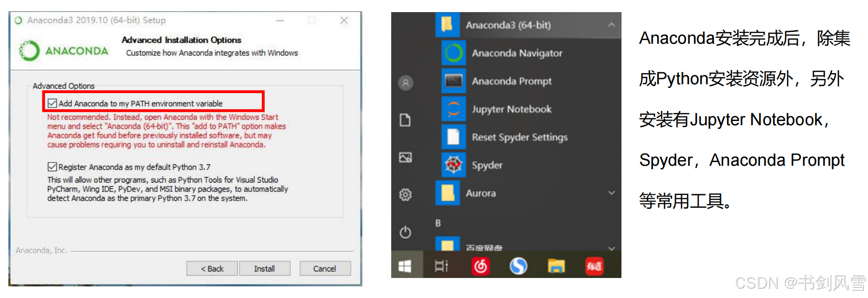This screenshot has height=298, width=868.
Task: Open the user account icon in Start sidebar
Action: tap(406, 83)
